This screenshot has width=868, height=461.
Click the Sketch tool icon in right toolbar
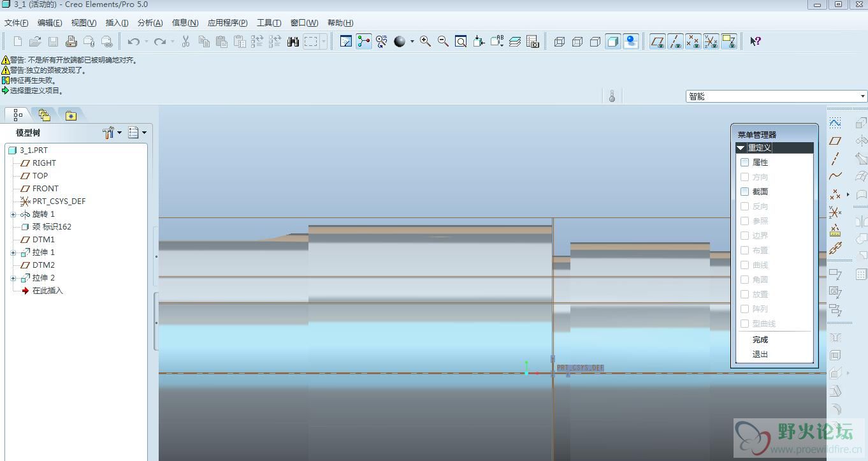(835, 122)
